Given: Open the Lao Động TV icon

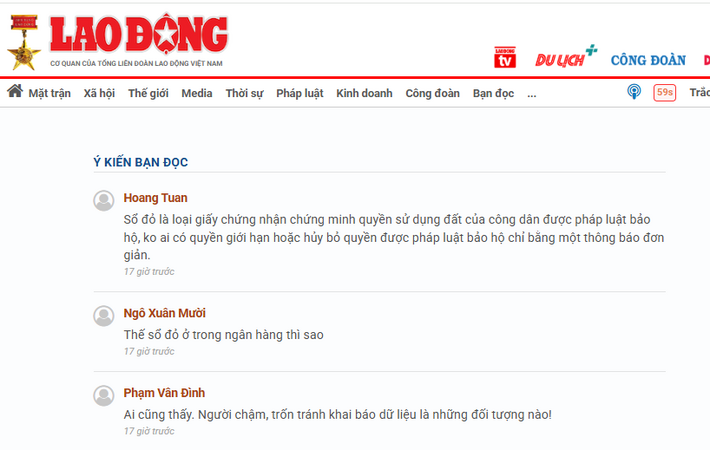Looking at the screenshot, I should [505, 57].
